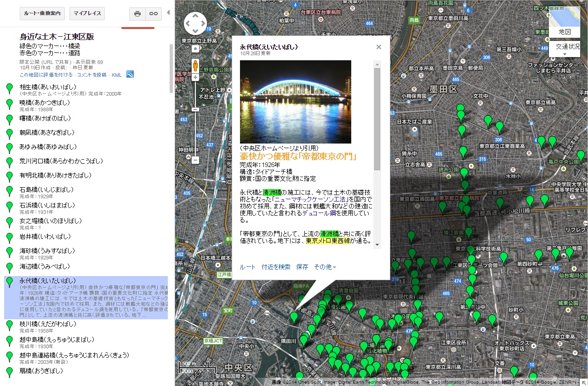The image size is (588, 386).
Task: Open the その他 dropdown in info window
Action: point(325,267)
